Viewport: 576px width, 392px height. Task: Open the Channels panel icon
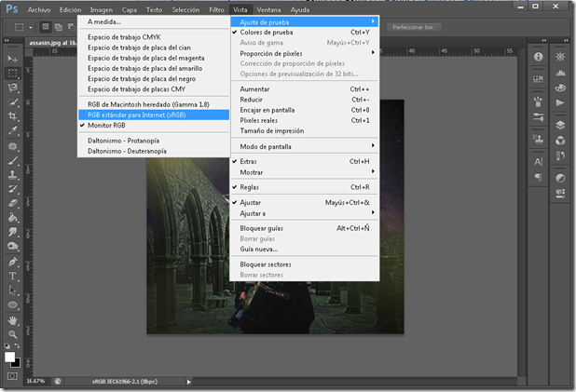(560, 141)
